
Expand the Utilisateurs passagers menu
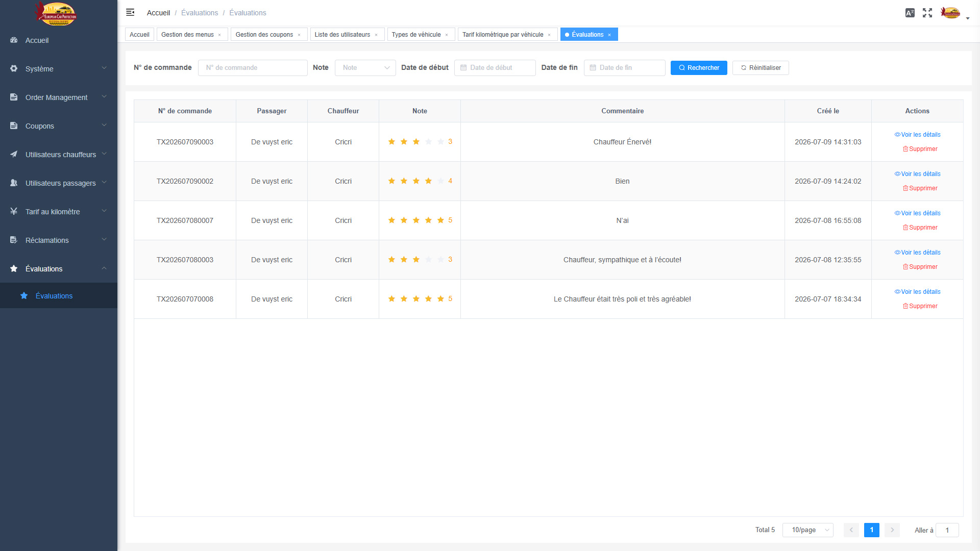coord(59,183)
